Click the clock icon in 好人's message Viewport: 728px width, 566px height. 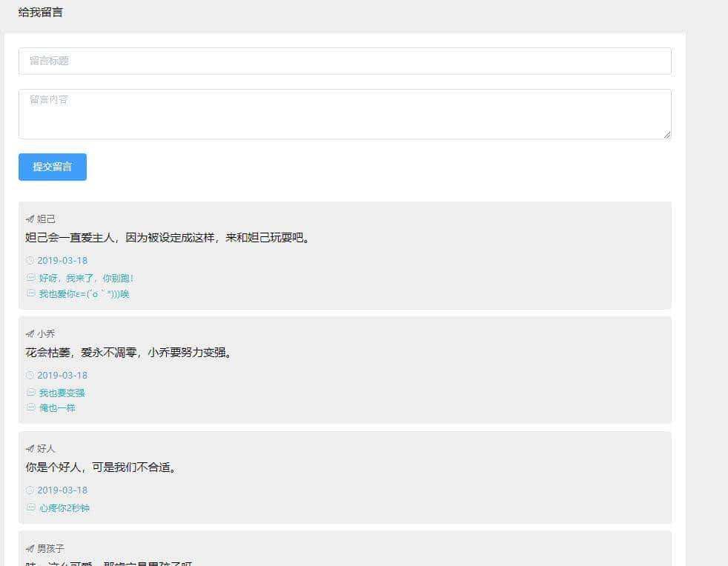click(x=30, y=490)
